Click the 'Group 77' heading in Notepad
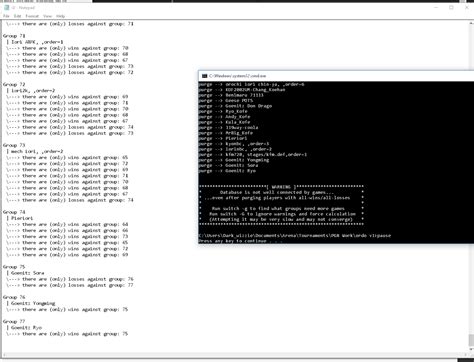Image resolution: width=474 pixels, height=362 pixels. [14, 321]
